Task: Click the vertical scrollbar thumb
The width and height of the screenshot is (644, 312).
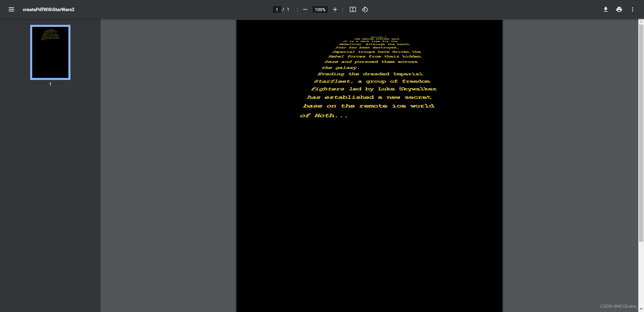Action: tap(641, 133)
